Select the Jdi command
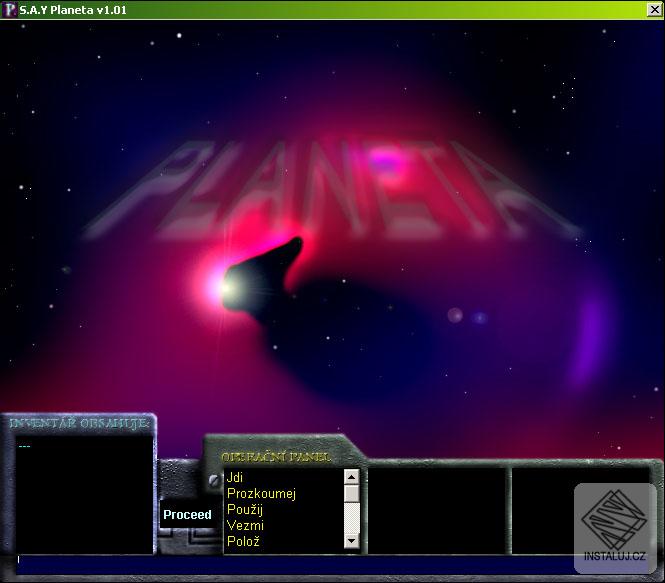The image size is (665, 583). [235, 477]
